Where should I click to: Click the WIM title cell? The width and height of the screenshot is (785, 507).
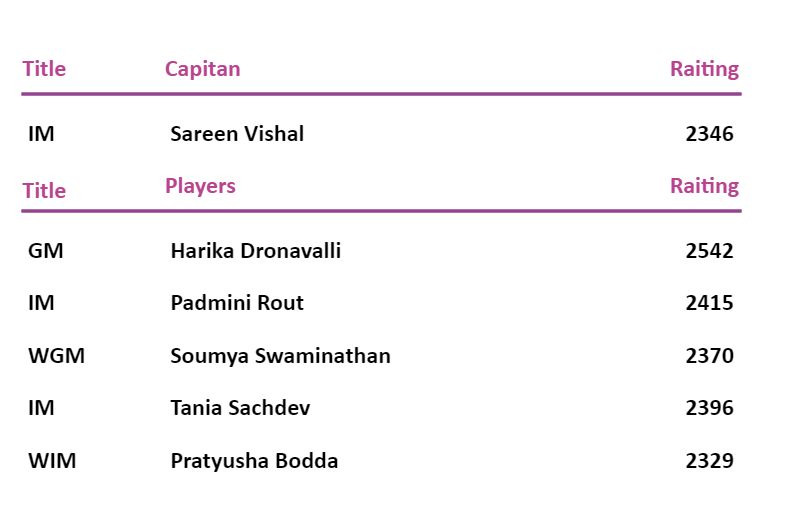click(52, 461)
